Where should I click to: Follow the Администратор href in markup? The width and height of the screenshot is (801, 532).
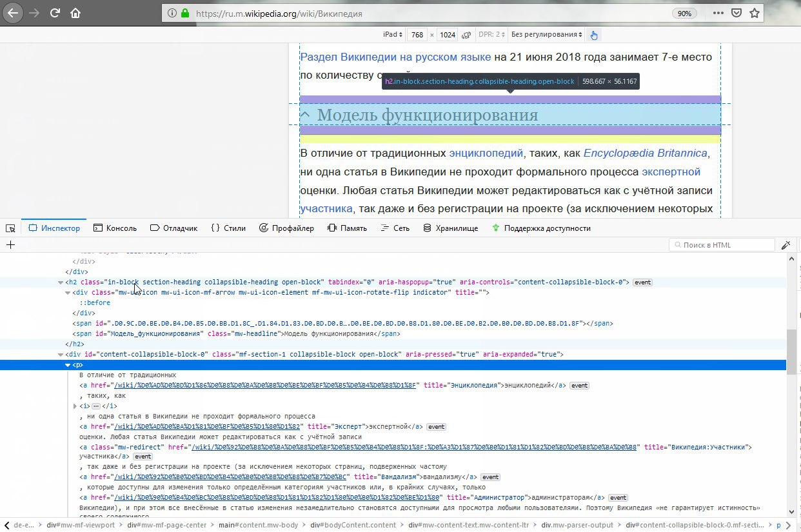[277, 498]
